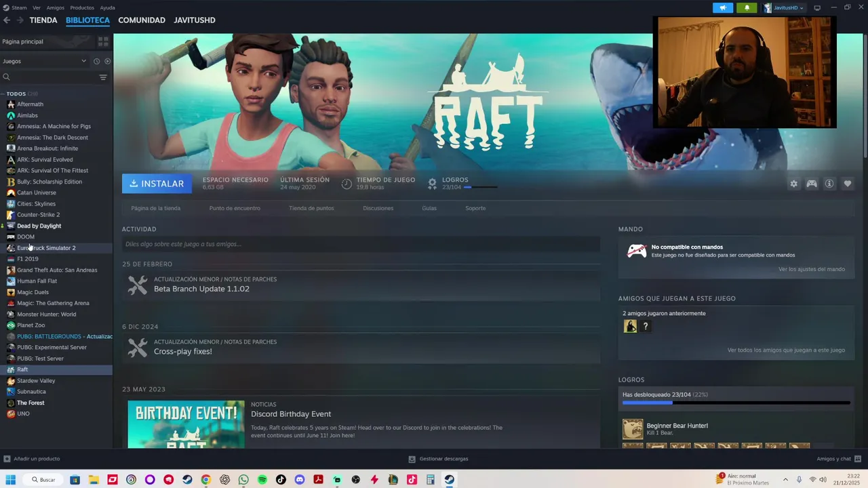The image size is (868, 488).
Task: Click library search input field
Action: tap(51, 77)
